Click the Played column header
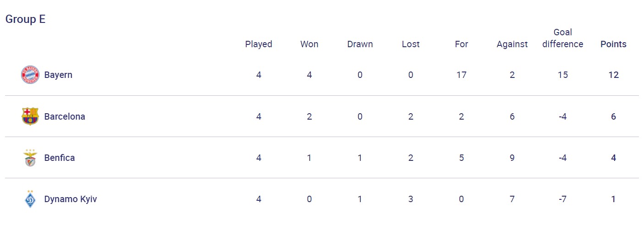 point(259,44)
